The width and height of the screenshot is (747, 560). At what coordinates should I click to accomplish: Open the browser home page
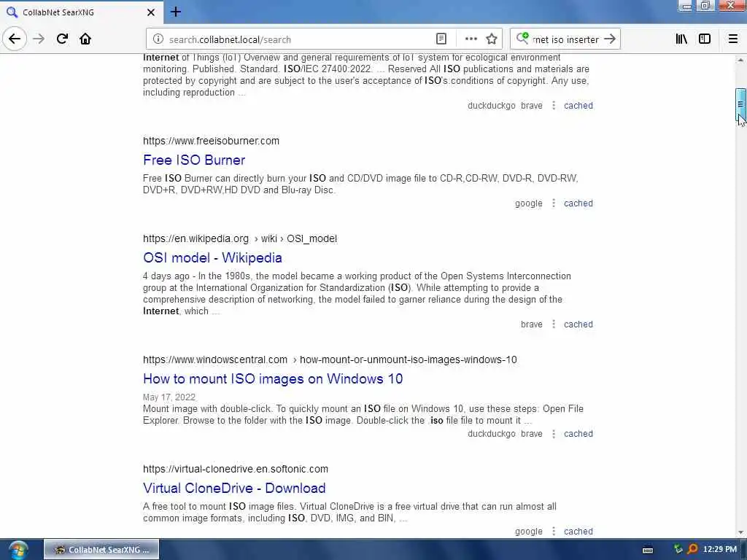pyautogui.click(x=85, y=39)
